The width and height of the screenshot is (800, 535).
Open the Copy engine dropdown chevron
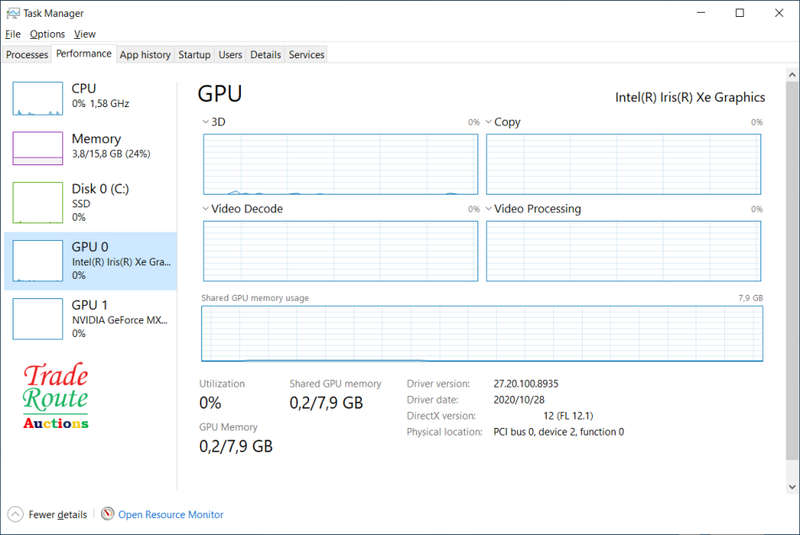pyautogui.click(x=488, y=122)
